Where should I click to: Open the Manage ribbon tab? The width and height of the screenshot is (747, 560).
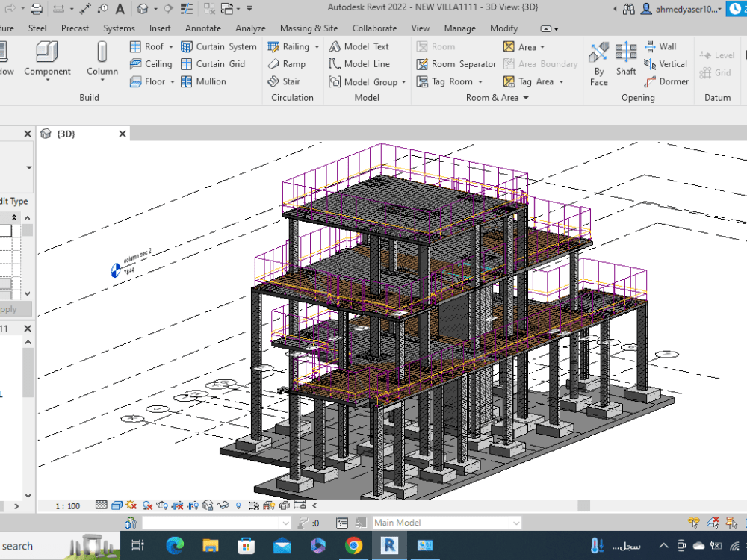coord(459,28)
